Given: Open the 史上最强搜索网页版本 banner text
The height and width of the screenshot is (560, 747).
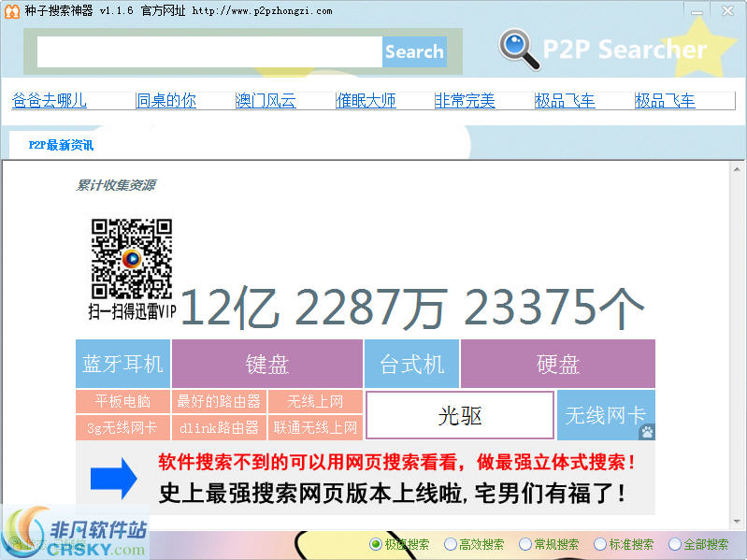Looking at the screenshot, I should [x=392, y=494].
